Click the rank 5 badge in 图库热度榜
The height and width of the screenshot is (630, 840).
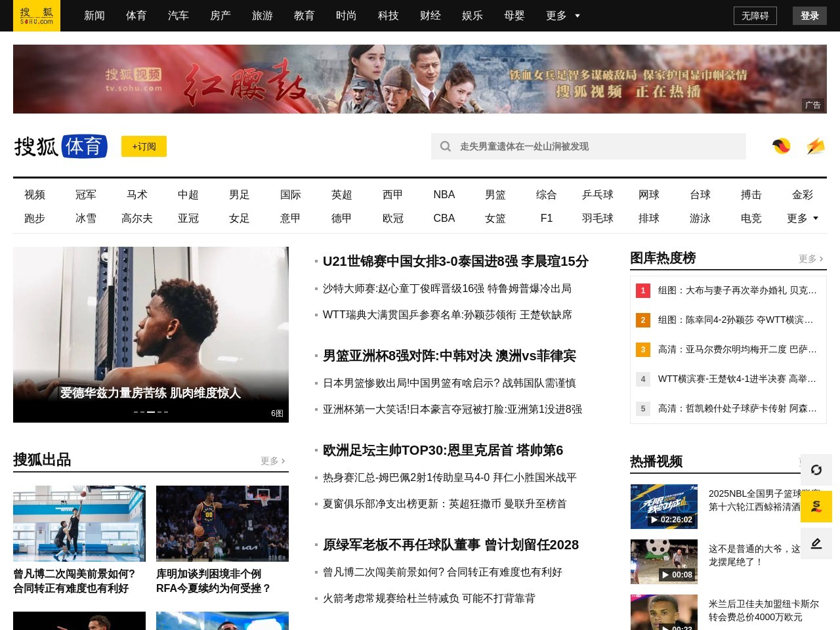click(643, 408)
